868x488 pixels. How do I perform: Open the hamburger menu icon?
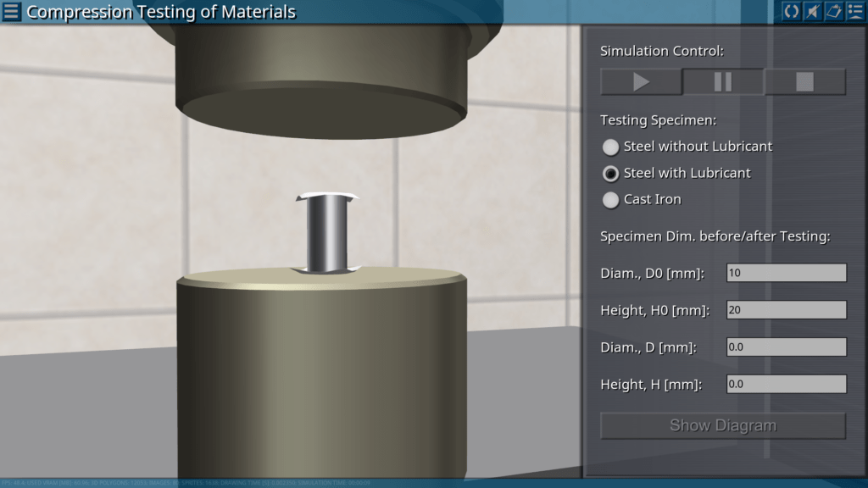(x=12, y=12)
